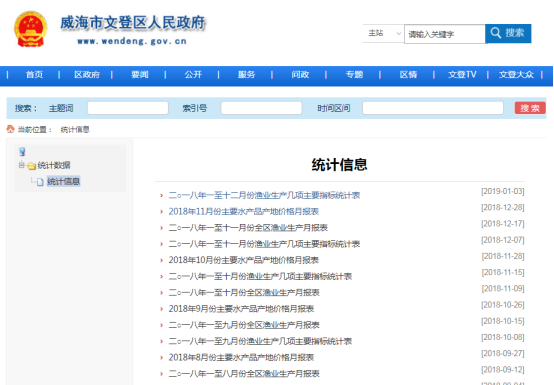Click the 时间区间 input field
Viewport: 554px width, 385px height.
click(433, 108)
